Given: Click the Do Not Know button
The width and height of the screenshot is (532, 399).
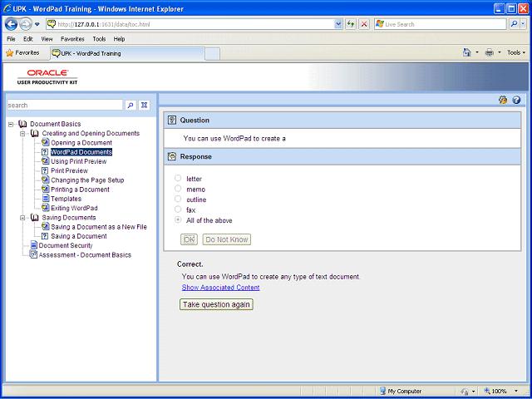Looking at the screenshot, I should click(x=227, y=239).
